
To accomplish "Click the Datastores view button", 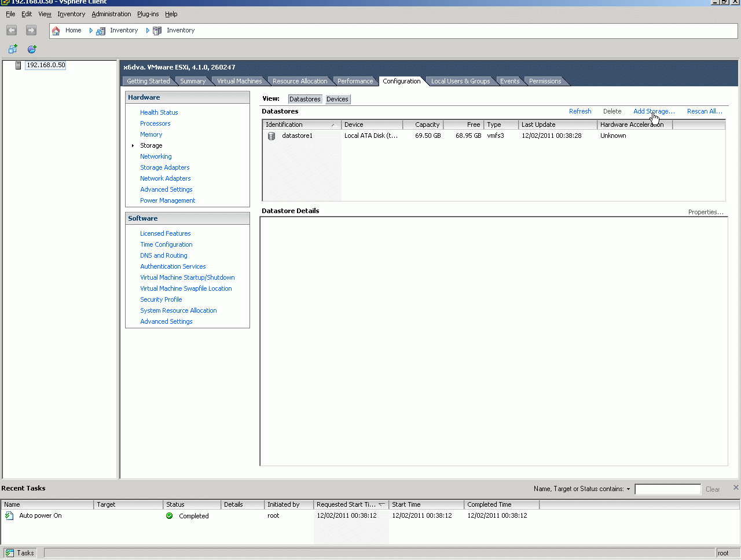I will click(x=305, y=99).
